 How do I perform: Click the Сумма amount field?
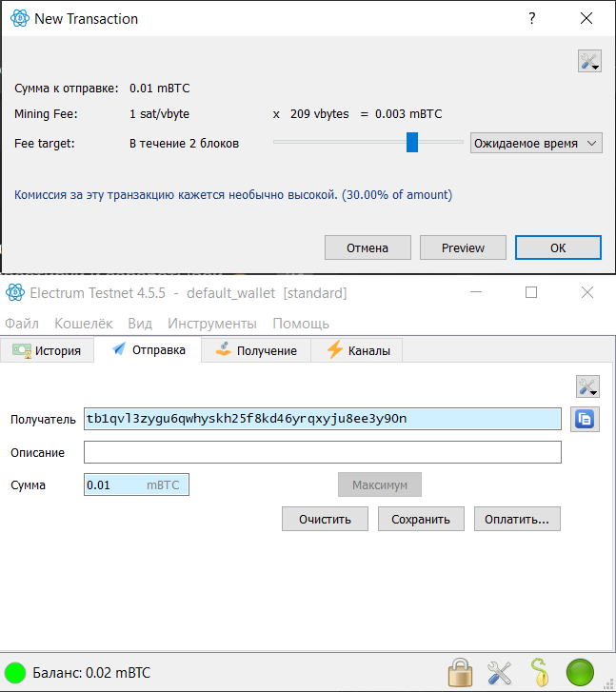point(136,484)
